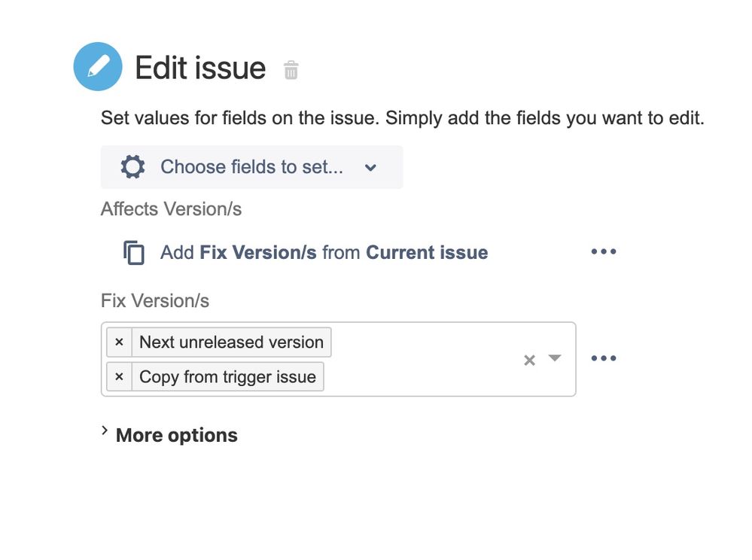This screenshot has height=560, width=752.
Task: Remove the Copy from trigger issue tag
Action: point(120,377)
